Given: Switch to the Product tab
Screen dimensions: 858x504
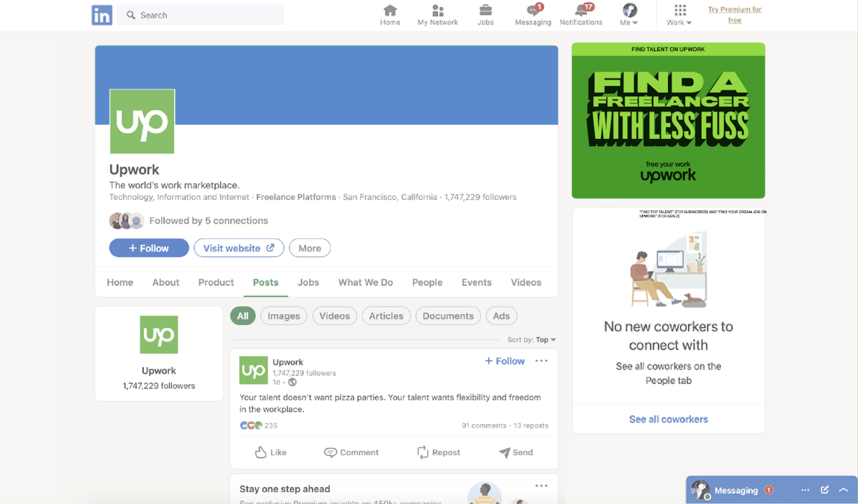Looking at the screenshot, I should pyautogui.click(x=216, y=282).
